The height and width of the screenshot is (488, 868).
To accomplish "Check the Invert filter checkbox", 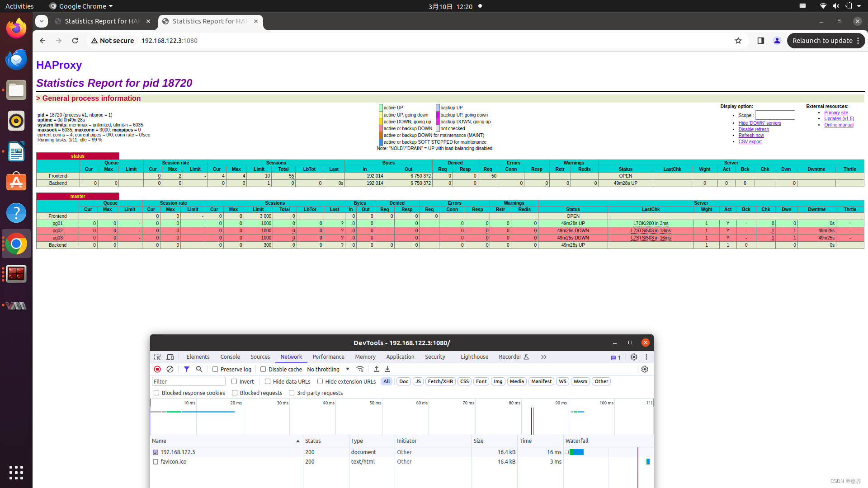I will (234, 381).
